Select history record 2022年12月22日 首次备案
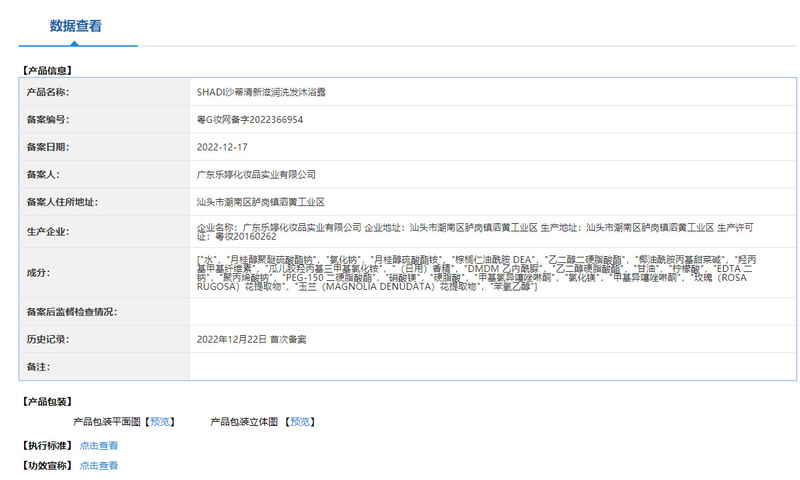800x480 pixels. point(252,340)
